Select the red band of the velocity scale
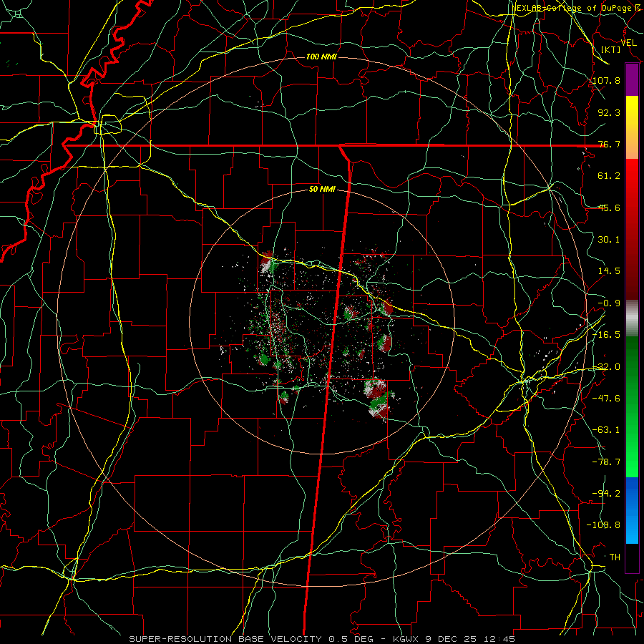 point(632,229)
